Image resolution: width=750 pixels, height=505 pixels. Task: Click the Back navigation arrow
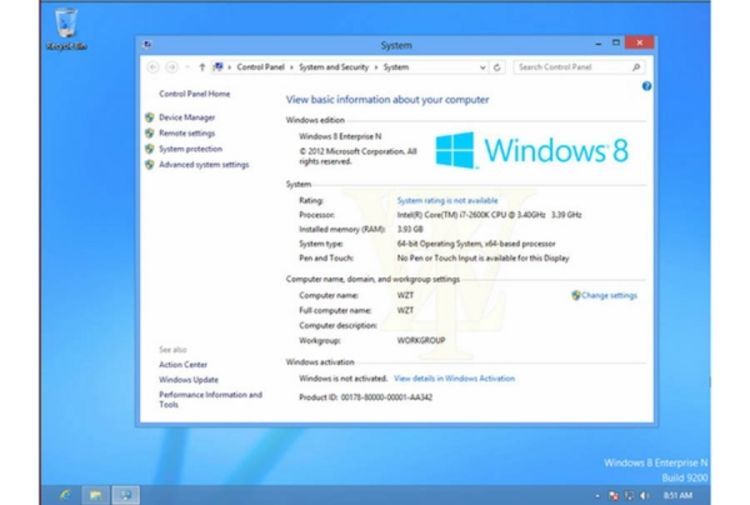click(153, 67)
